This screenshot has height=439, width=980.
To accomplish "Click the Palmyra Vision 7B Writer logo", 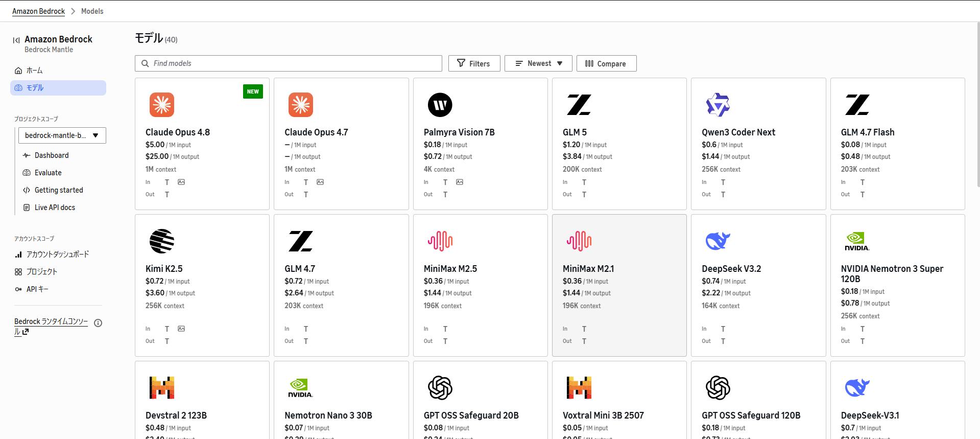I will [440, 105].
